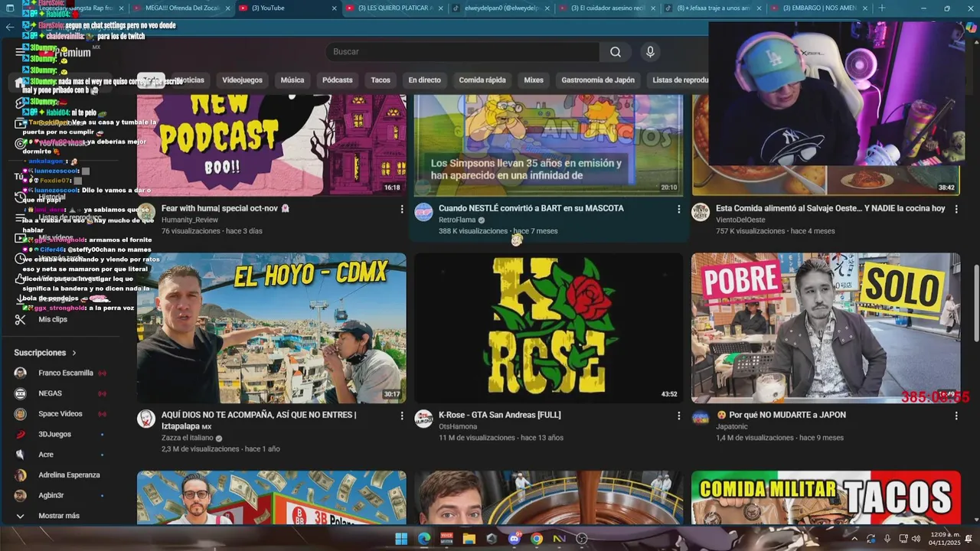Select the Mixes filter chip
980x551 pixels.
(x=534, y=80)
